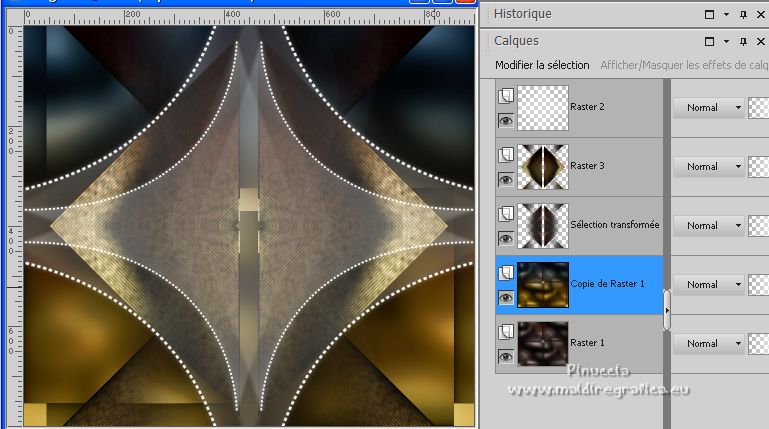
Task: Select the Sélection transformée layer name
Action: [614, 226]
